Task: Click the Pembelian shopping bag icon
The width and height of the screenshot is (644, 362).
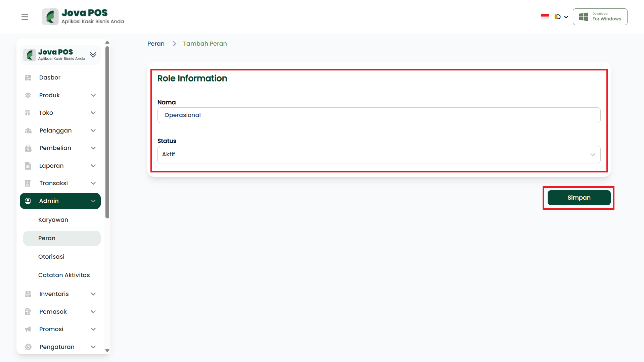Action: (28, 148)
